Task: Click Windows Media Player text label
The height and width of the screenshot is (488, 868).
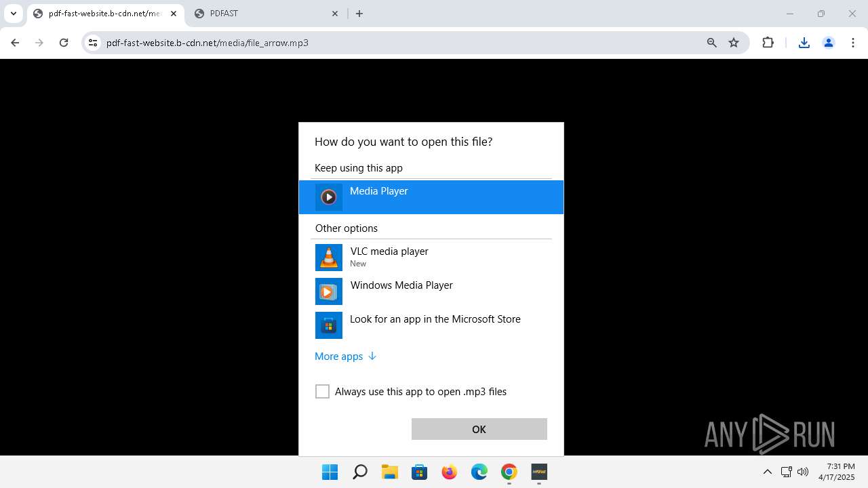Action: (x=401, y=285)
